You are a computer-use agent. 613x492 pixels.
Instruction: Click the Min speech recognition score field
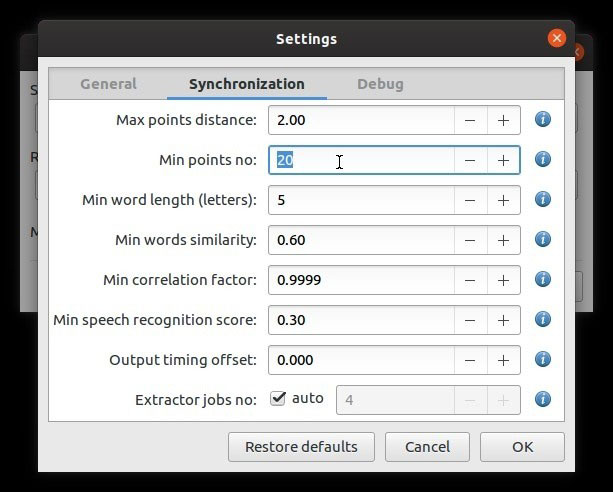pyautogui.click(x=361, y=320)
